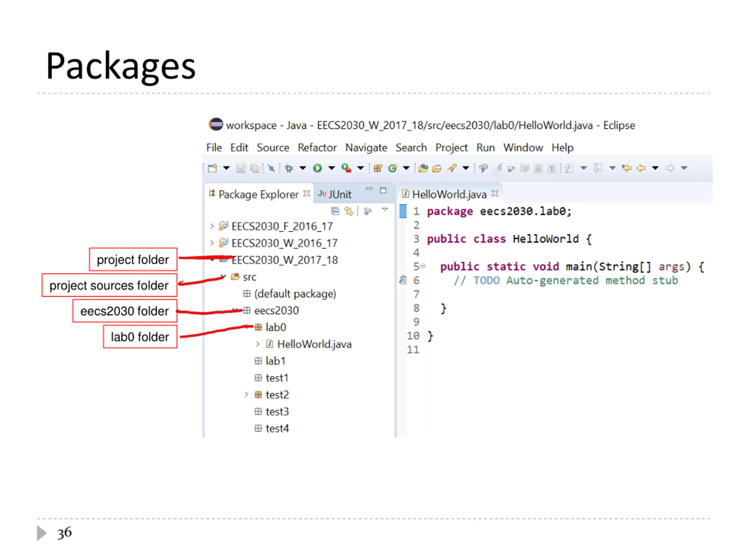Click the fold marker on line 5

pyautogui.click(x=423, y=266)
